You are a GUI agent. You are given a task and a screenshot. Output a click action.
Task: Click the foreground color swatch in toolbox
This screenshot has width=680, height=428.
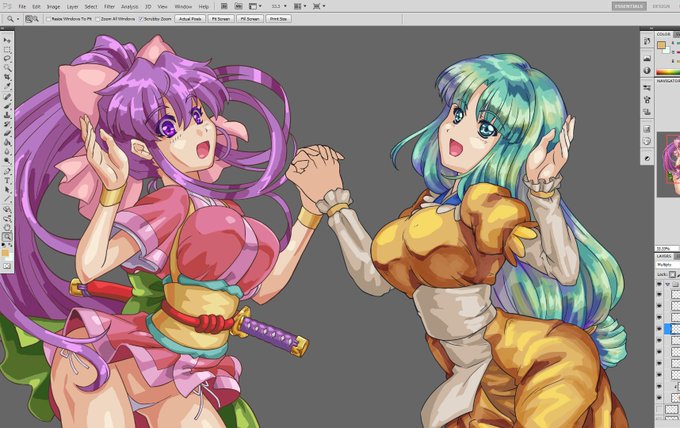[5, 252]
